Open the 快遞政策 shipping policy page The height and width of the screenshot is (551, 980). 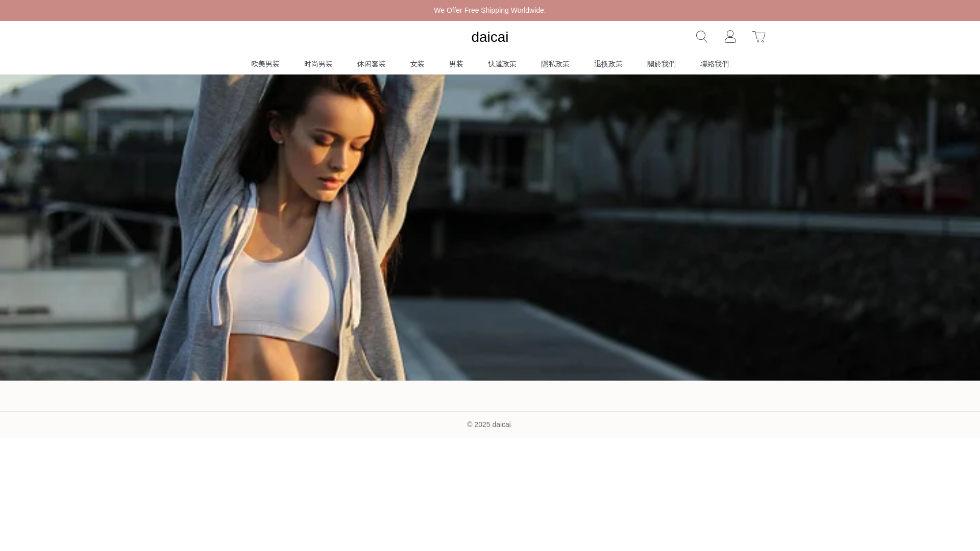(x=502, y=64)
